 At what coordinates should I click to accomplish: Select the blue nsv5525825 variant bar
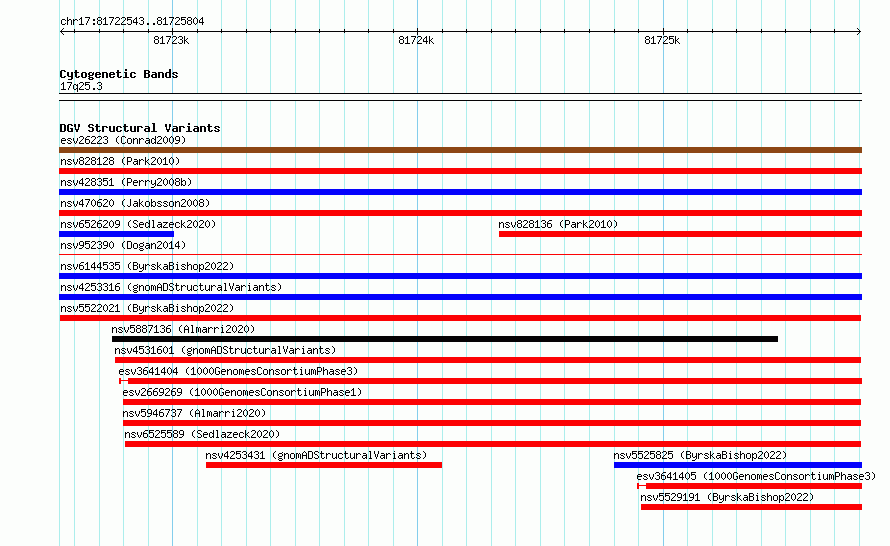[738, 465]
